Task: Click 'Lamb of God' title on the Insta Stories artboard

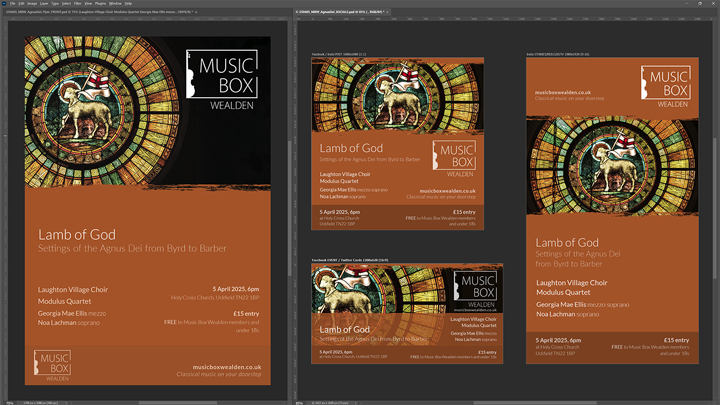Action: point(567,242)
